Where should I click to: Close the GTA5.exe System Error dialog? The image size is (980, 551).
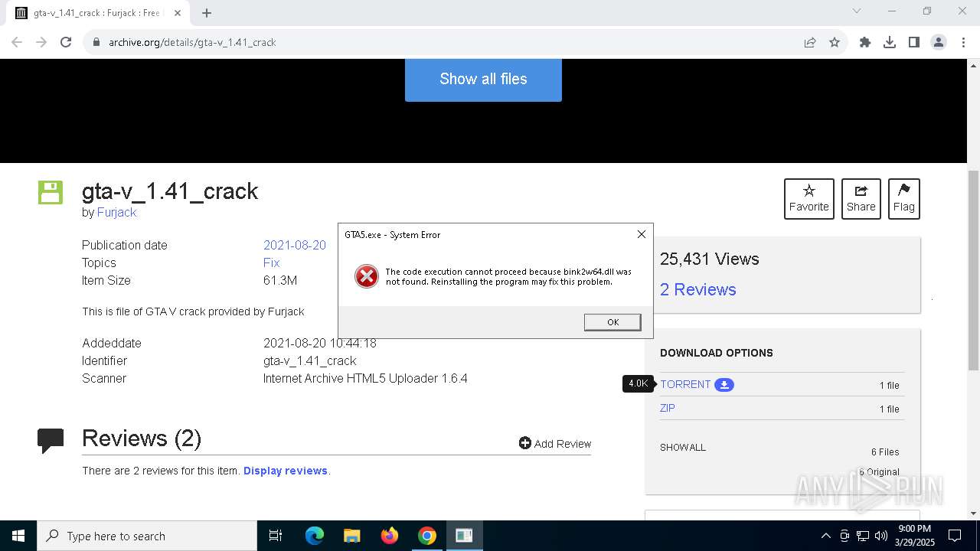(642, 234)
